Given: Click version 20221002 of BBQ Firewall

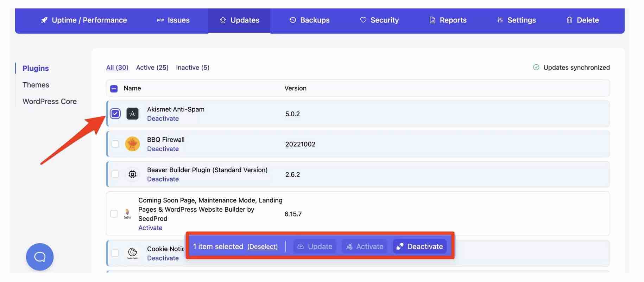Looking at the screenshot, I should pyautogui.click(x=300, y=144).
